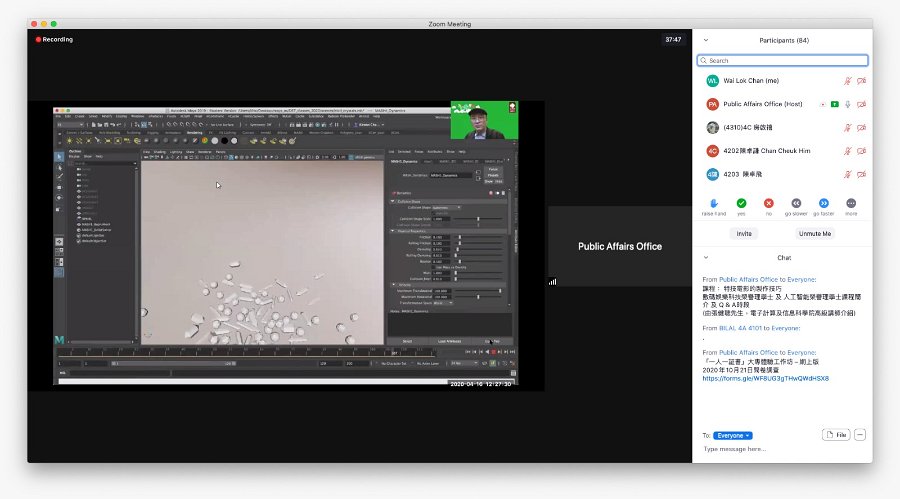The width and height of the screenshot is (900, 499).
Task: Click the red no reaction icon
Action: point(769,203)
